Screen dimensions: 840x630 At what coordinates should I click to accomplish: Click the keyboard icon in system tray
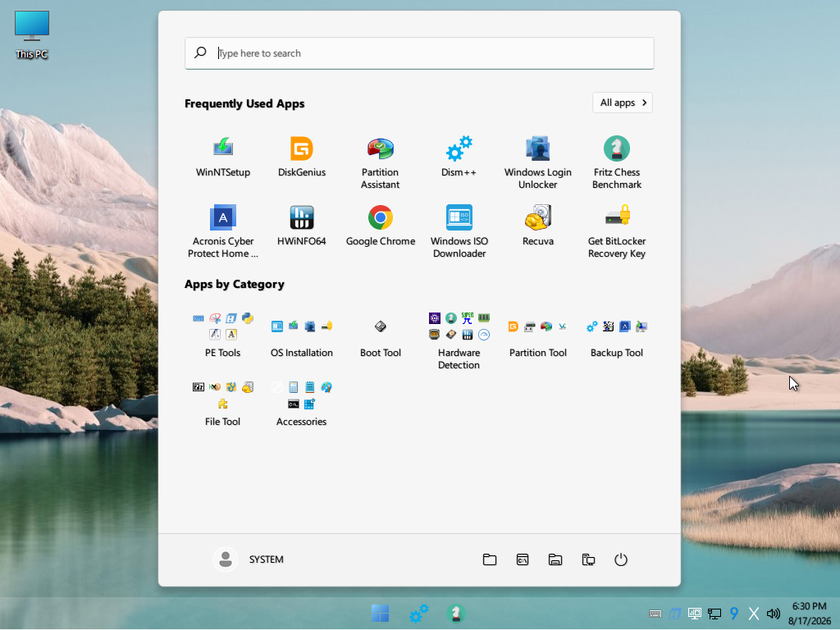click(x=655, y=614)
